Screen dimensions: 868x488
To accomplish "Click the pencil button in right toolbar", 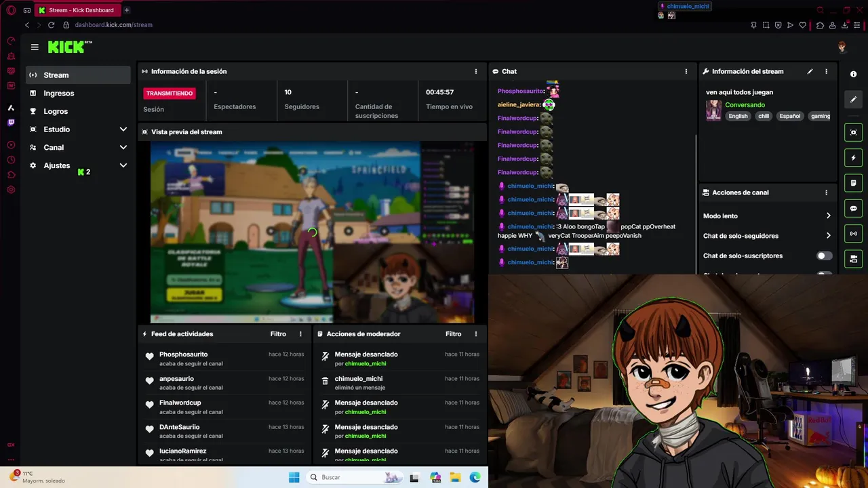I will [853, 99].
